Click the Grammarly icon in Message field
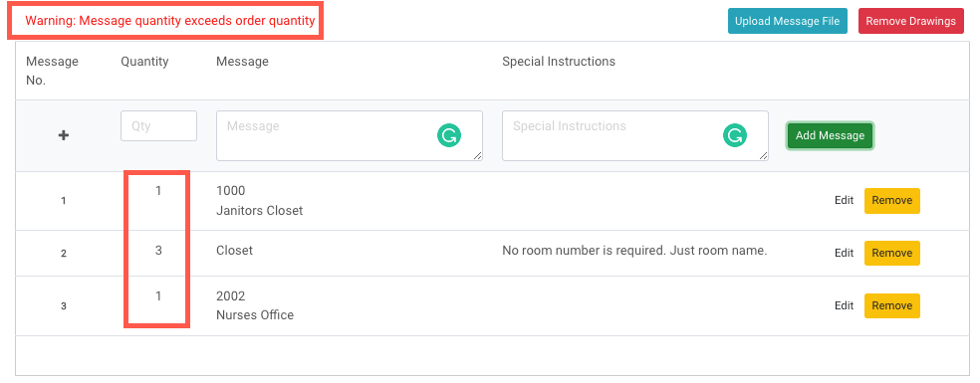The image size is (980, 383). 449,135
